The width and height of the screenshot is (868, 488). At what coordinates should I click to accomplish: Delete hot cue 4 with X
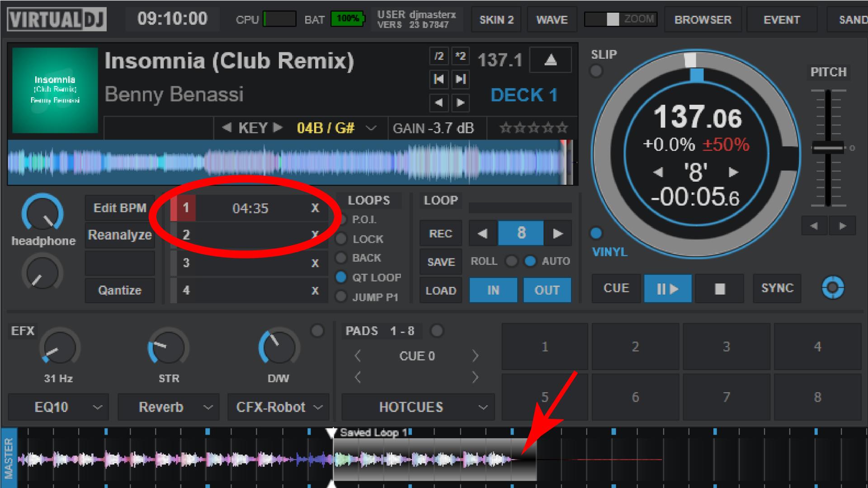(x=315, y=291)
